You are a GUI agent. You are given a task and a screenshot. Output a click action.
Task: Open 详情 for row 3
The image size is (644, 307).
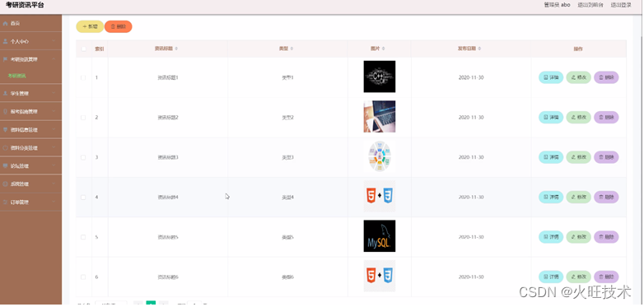[551, 157]
